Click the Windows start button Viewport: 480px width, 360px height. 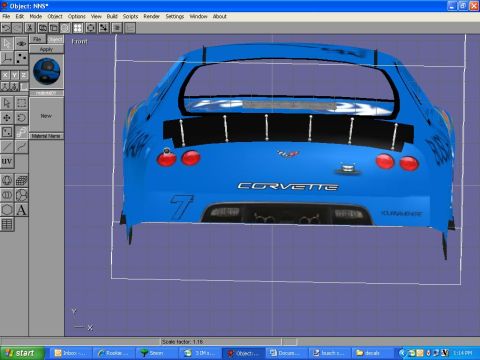click(22, 353)
